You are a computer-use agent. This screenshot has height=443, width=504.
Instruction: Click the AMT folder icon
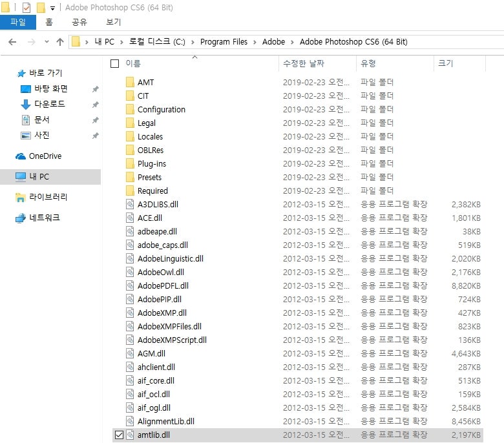[130, 82]
